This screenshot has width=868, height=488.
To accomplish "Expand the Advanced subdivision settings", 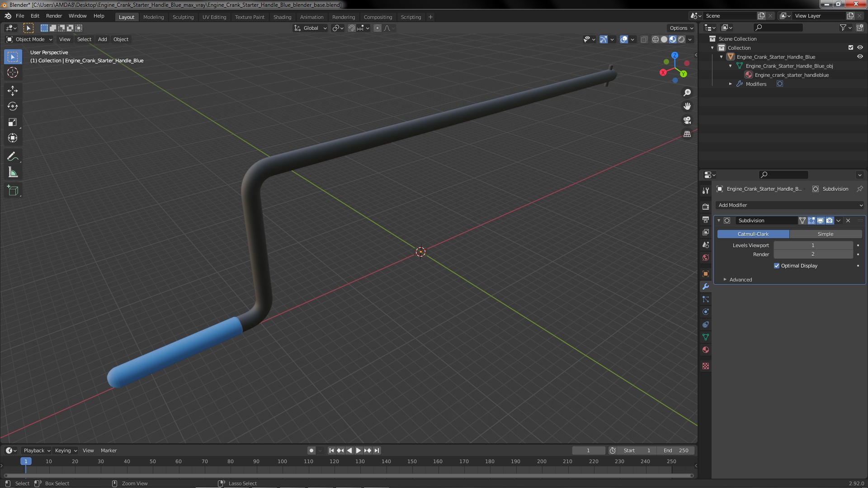I will tap(740, 280).
